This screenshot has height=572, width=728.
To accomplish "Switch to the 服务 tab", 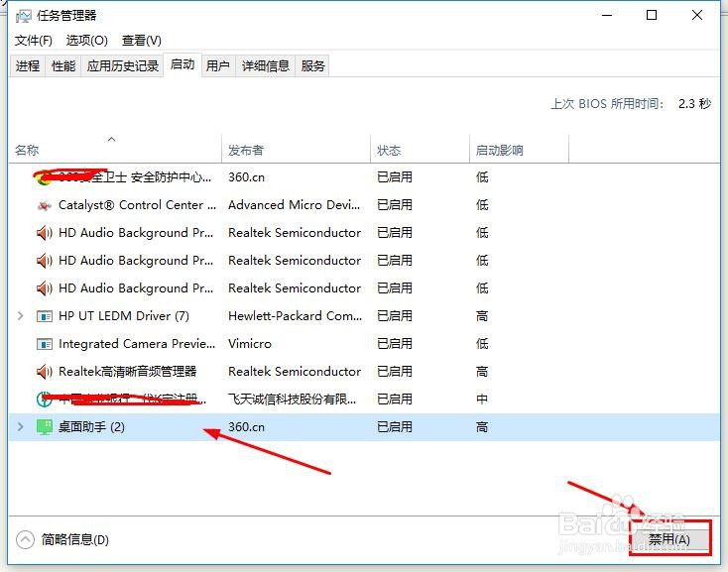I will pos(312,65).
